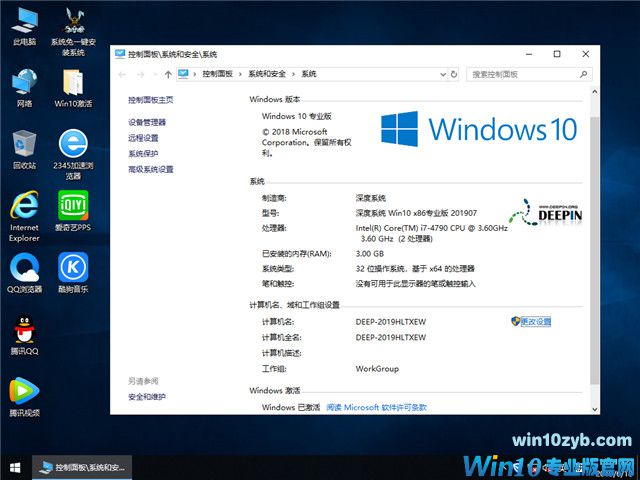Click scrollbar up arrow
Screen dimensions: 640x480
click(x=595, y=92)
